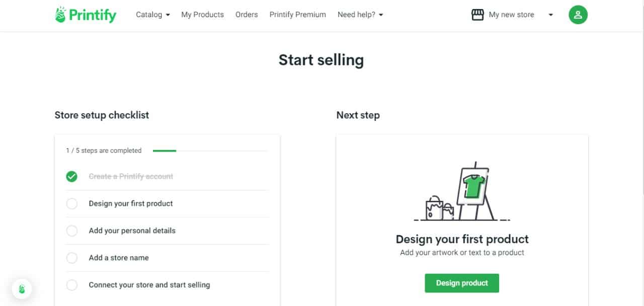The width and height of the screenshot is (644, 306).
Task: Click the Design product button
Action: click(x=462, y=283)
